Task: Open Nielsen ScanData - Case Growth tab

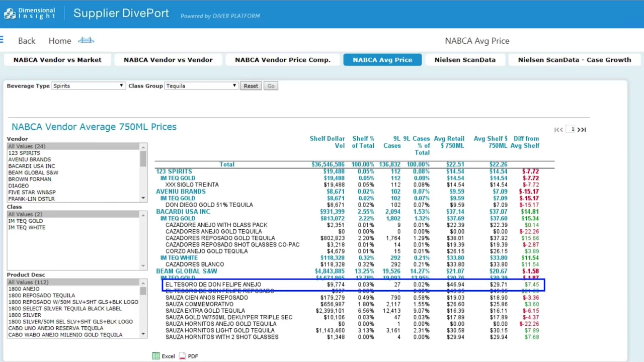Action: click(x=574, y=60)
